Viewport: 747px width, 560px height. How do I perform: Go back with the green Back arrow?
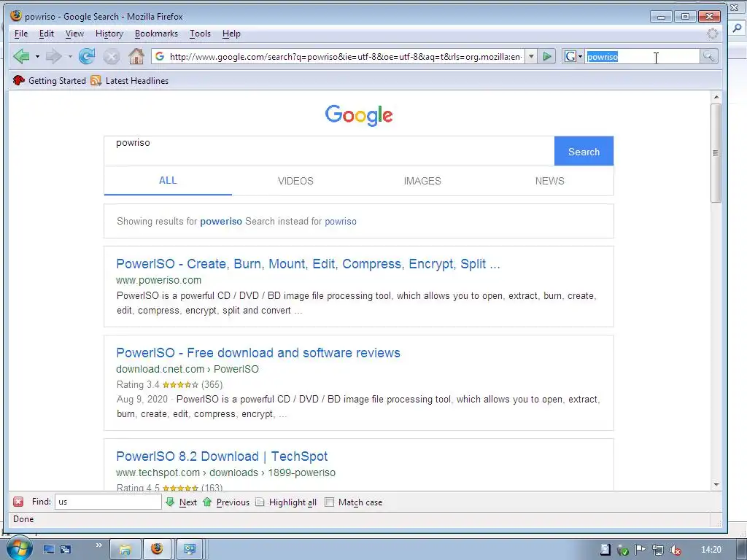point(21,57)
